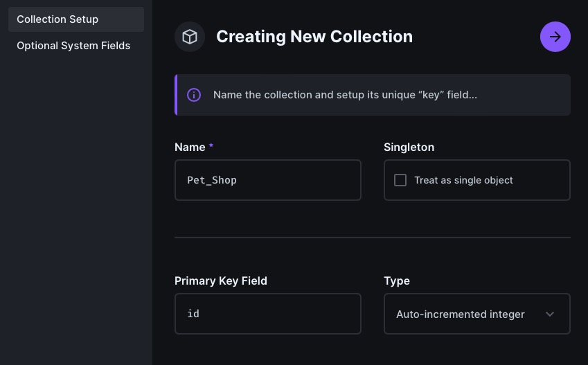Click the Name input containing Pet_Shop

(x=268, y=180)
